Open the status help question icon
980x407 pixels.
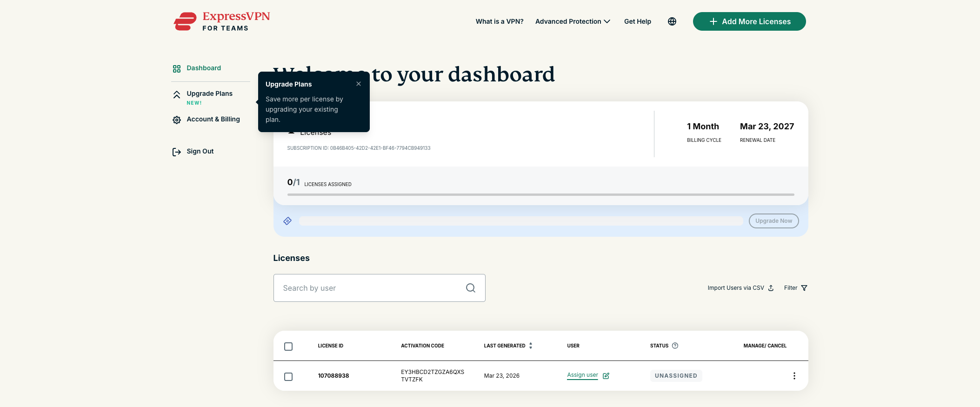[675, 346]
